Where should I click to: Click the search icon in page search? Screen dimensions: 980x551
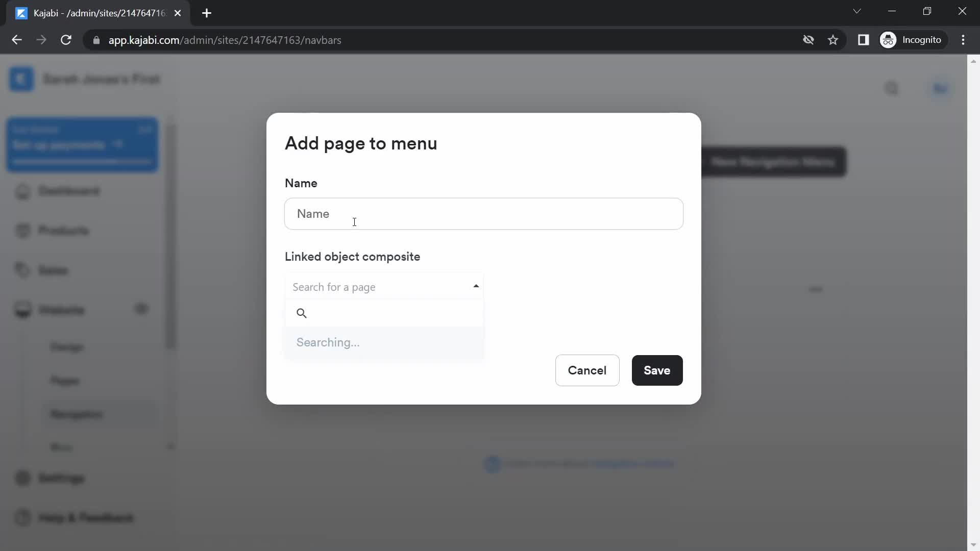click(x=302, y=313)
